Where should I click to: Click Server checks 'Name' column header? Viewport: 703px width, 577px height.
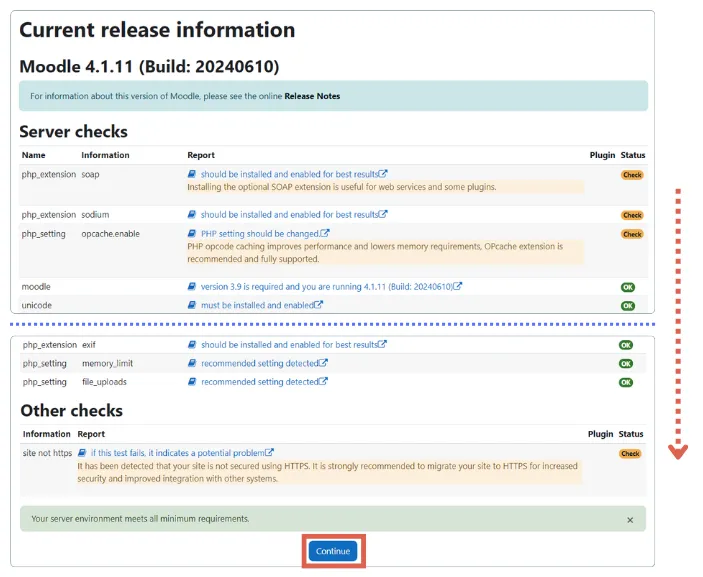(34, 155)
